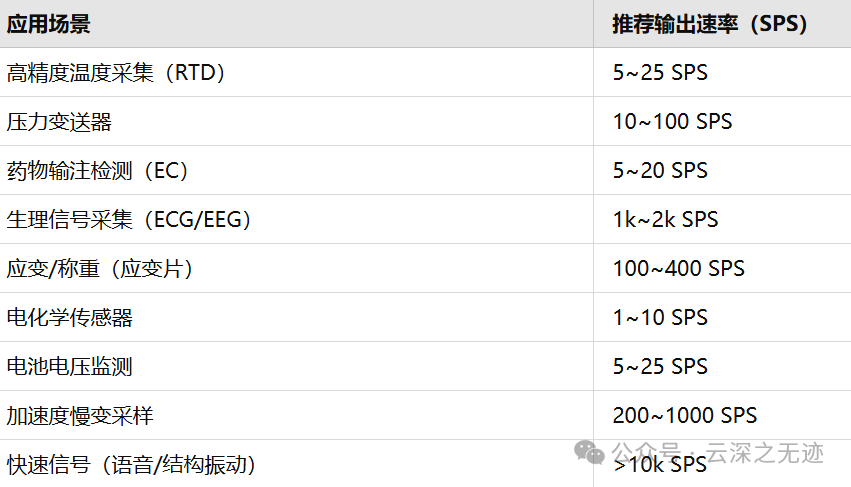Click the 应用场景 column header

297,24
